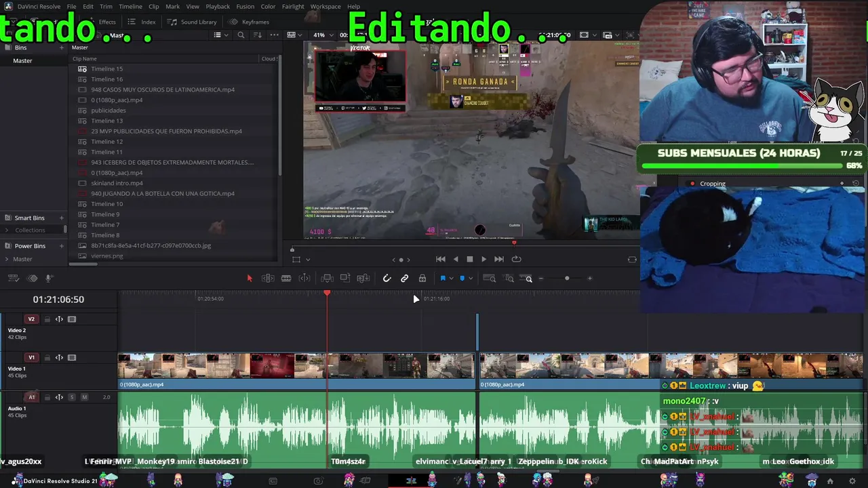The image size is (868, 488).
Task: Click the timeline zoom-in plus button
Action: pos(589,278)
